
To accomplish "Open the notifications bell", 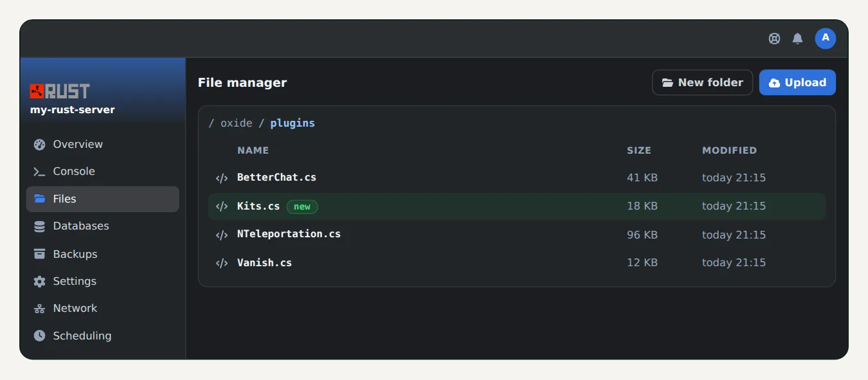I will [797, 39].
